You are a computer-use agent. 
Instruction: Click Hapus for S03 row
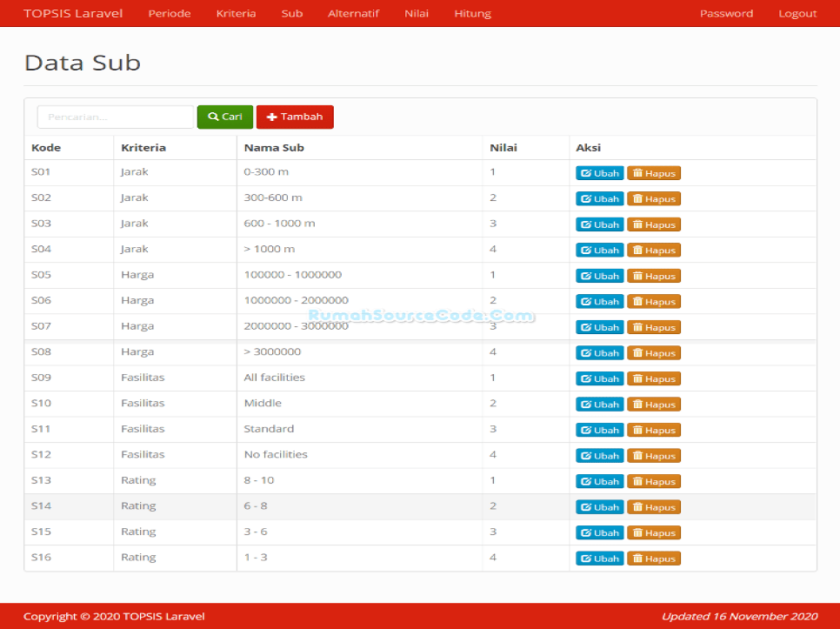(x=654, y=224)
